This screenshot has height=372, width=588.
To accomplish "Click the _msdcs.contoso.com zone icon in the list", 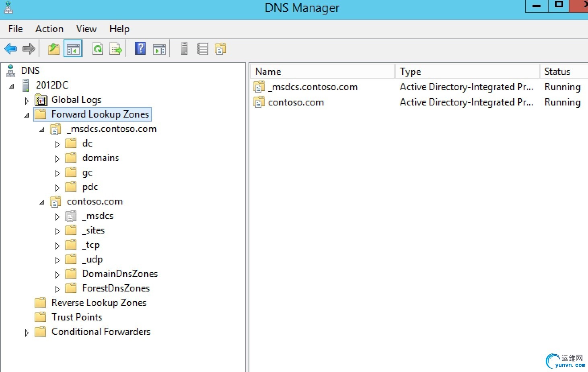I will coord(259,87).
